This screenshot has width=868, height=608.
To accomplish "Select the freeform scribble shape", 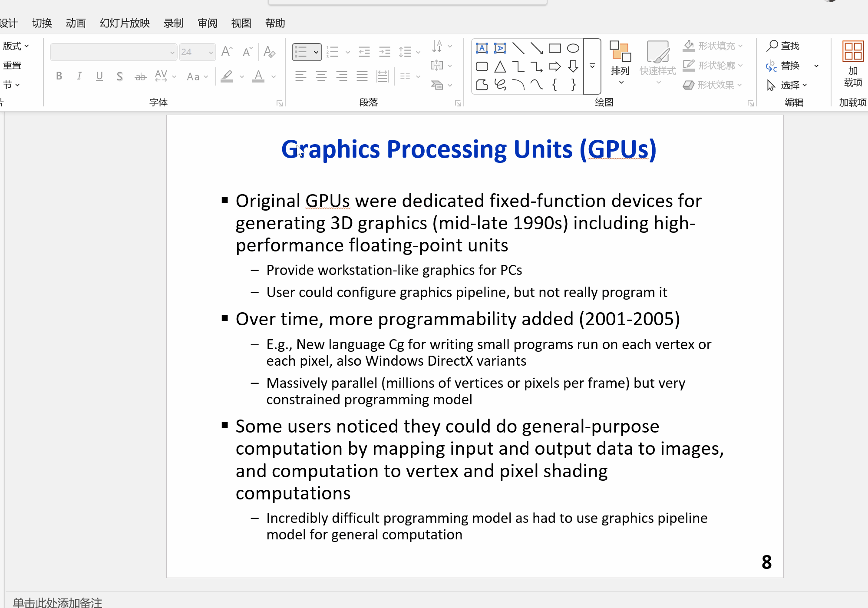I will (500, 85).
